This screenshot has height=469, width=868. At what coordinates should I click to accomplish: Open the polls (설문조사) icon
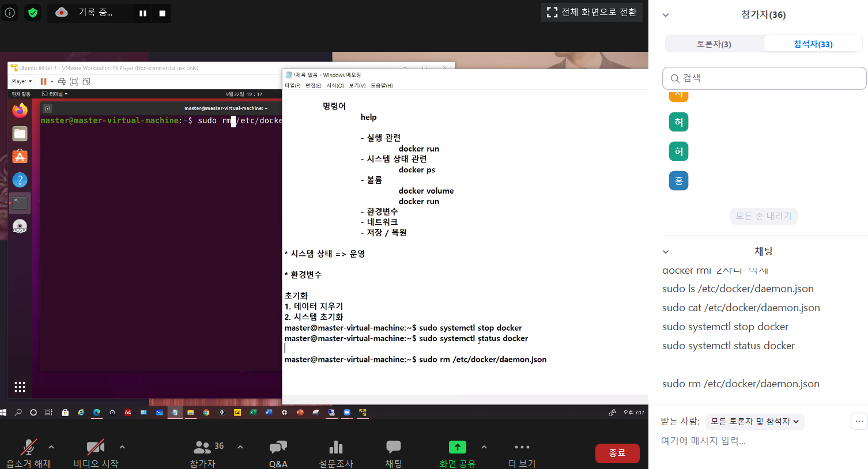pos(336,448)
